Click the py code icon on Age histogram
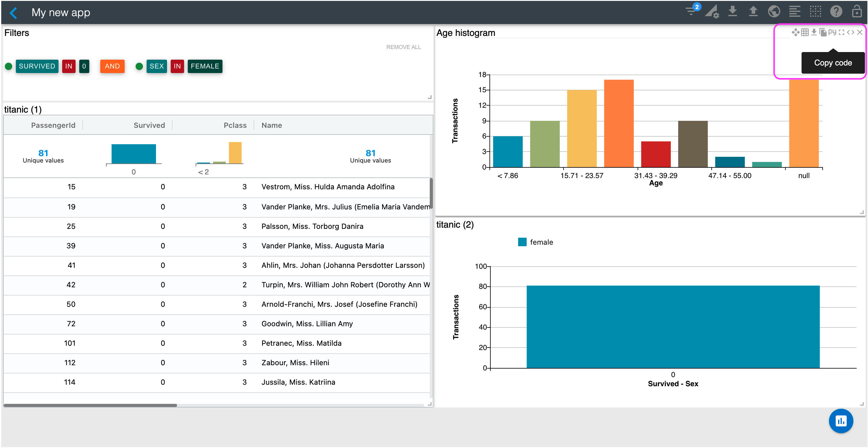This screenshot has width=868, height=448. tap(832, 32)
